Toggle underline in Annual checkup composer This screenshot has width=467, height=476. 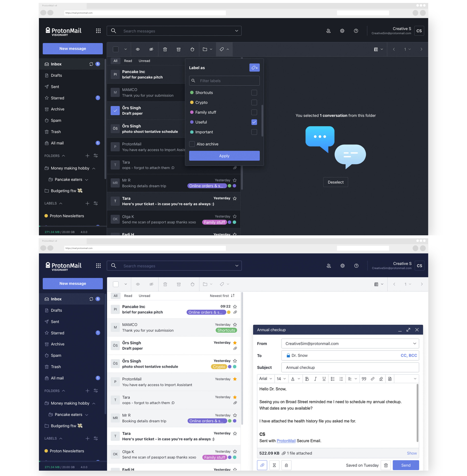point(324,379)
